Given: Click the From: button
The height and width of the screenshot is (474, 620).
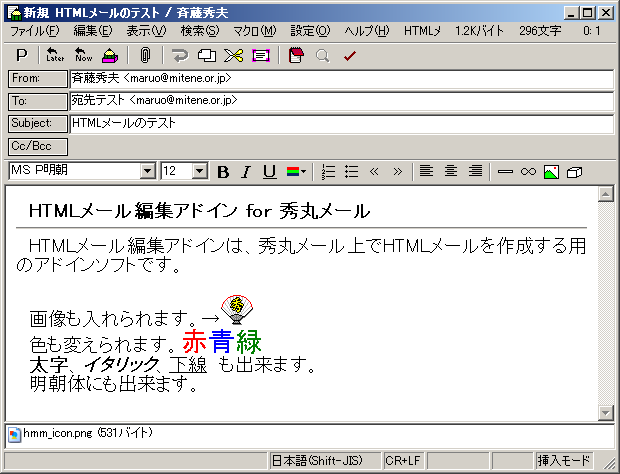Looking at the screenshot, I should pos(38,79).
